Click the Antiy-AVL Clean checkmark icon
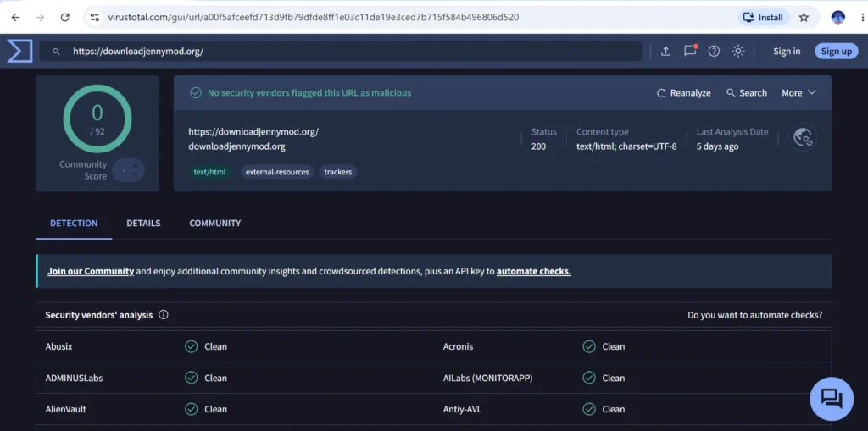This screenshot has height=431, width=868. [589, 409]
